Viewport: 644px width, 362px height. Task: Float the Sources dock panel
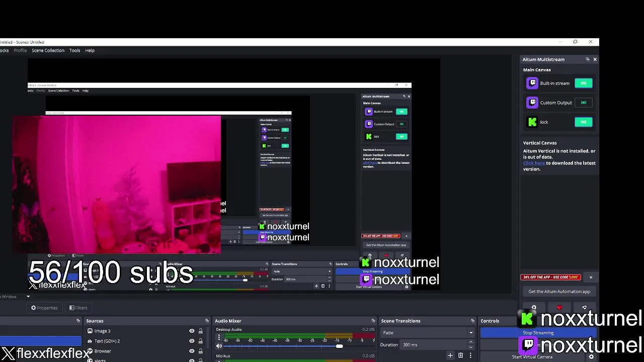click(x=207, y=321)
